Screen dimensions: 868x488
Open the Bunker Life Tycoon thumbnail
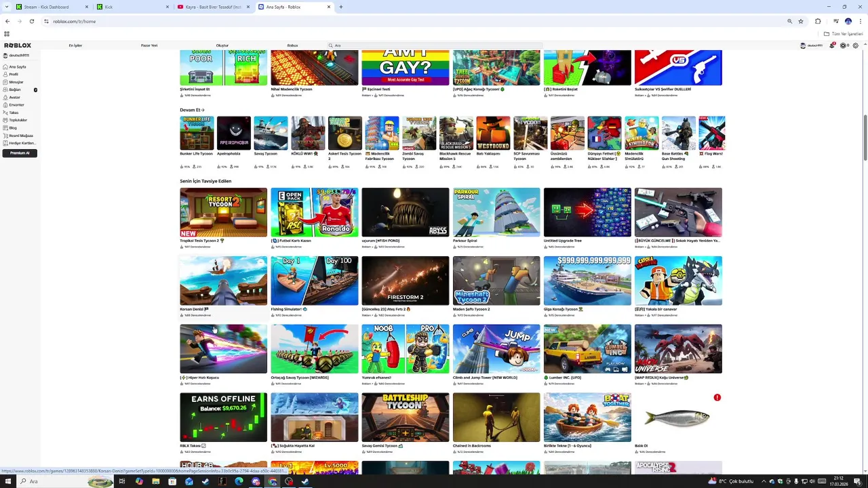pyautogui.click(x=197, y=133)
